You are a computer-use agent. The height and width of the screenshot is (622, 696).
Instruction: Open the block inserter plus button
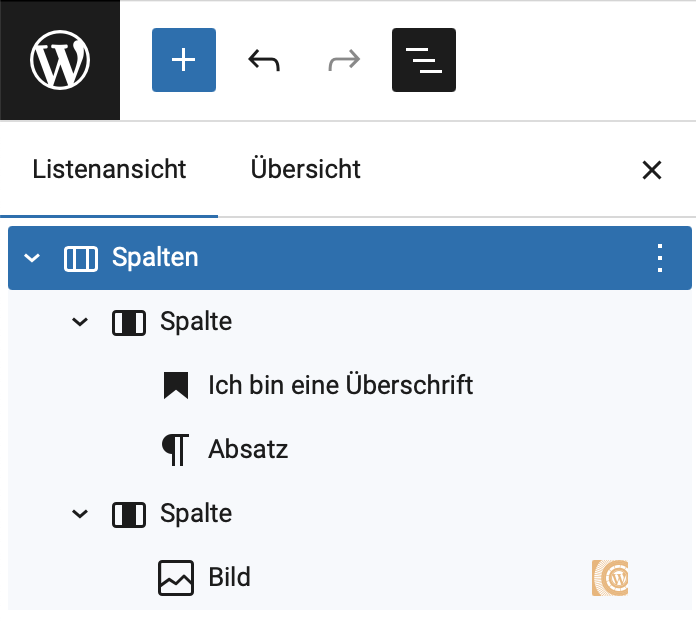184,60
